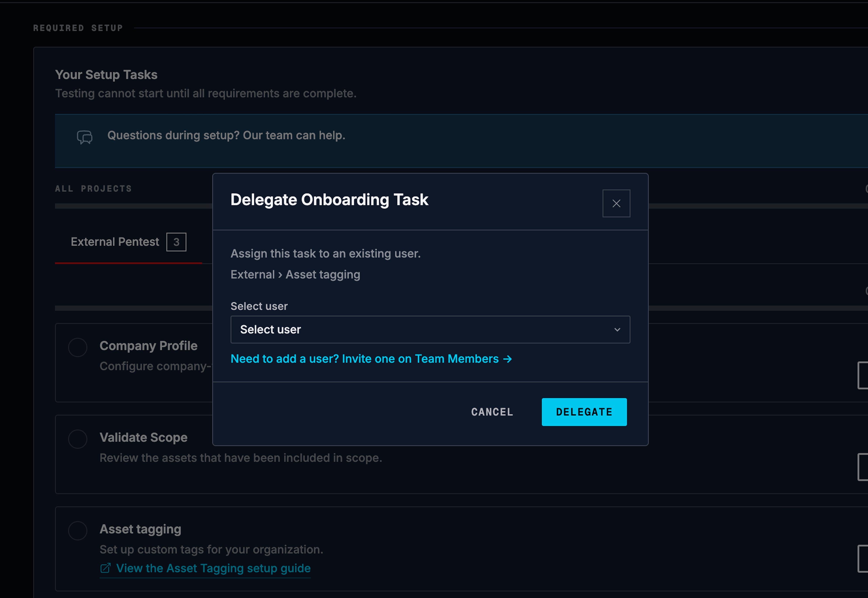The height and width of the screenshot is (598, 868).
Task: Click the chat bubbles help icon
Action: (85, 137)
